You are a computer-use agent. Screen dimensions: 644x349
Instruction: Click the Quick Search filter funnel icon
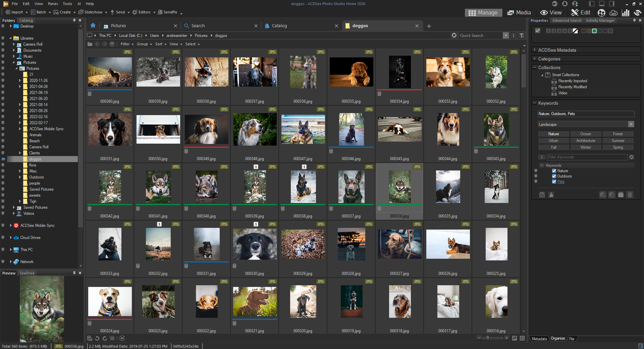522,36
